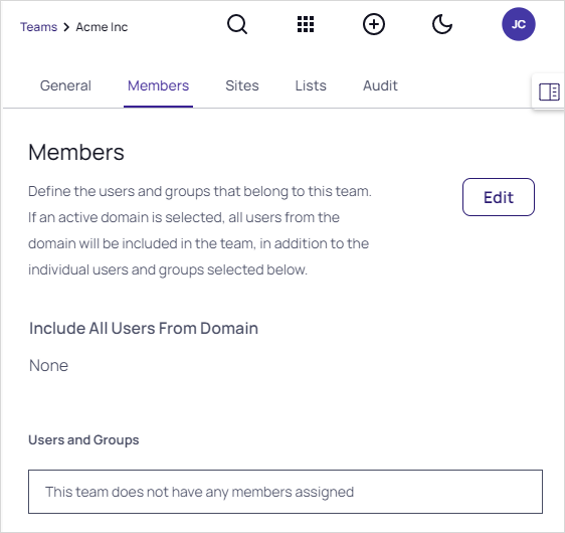Open the apps grid launcher icon
Image resolution: width=565 pixels, height=533 pixels.
pyautogui.click(x=306, y=24)
